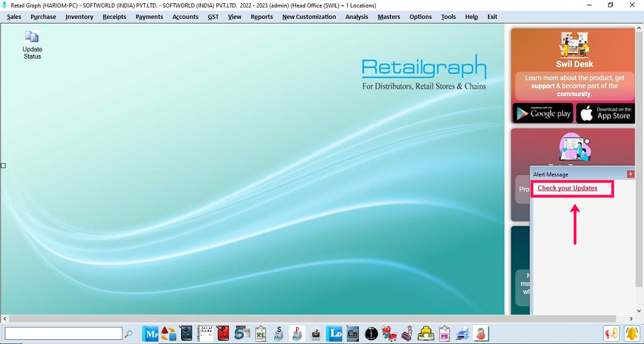644x344 pixels.
Task: Open the GST menu
Action: pyautogui.click(x=213, y=17)
